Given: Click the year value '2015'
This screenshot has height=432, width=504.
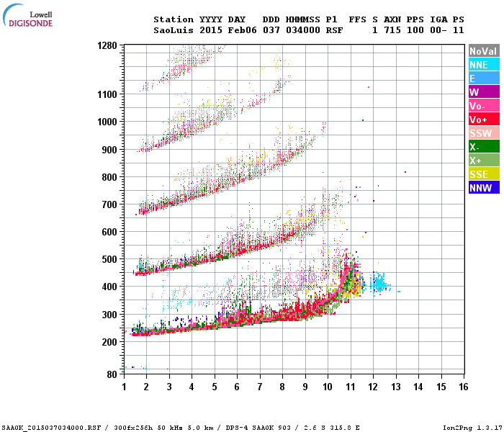Looking at the screenshot, I should [x=211, y=30].
